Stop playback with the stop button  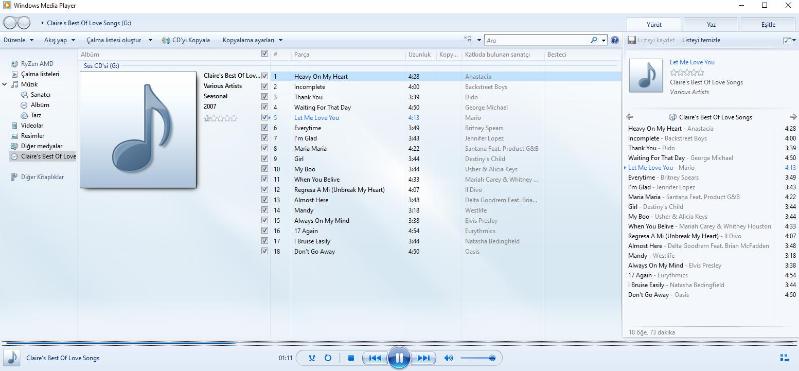(x=351, y=358)
